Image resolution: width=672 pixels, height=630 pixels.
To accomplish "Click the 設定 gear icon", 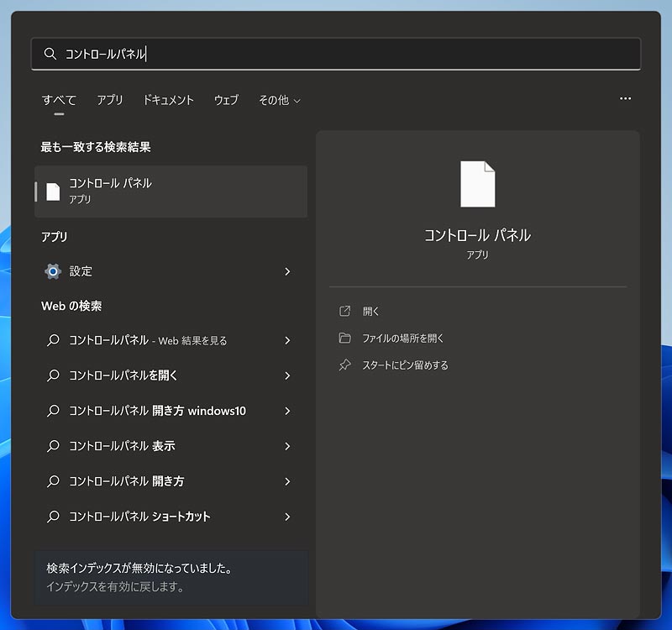I will (x=53, y=271).
